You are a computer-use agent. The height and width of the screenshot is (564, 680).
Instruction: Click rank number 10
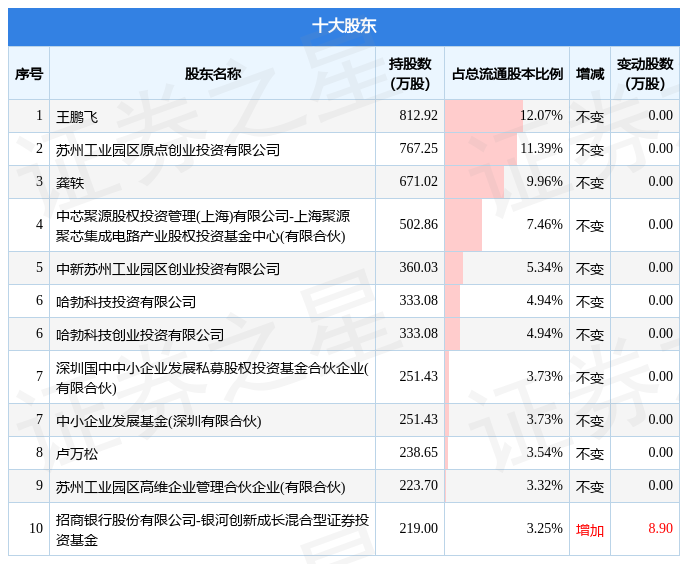pyautogui.click(x=36, y=528)
